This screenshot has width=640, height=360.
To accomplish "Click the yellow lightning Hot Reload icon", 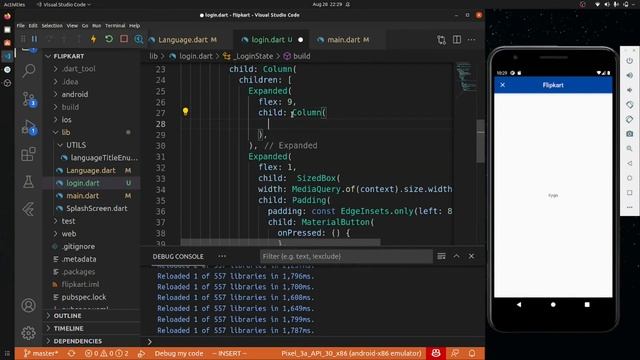I will click(x=93, y=39).
